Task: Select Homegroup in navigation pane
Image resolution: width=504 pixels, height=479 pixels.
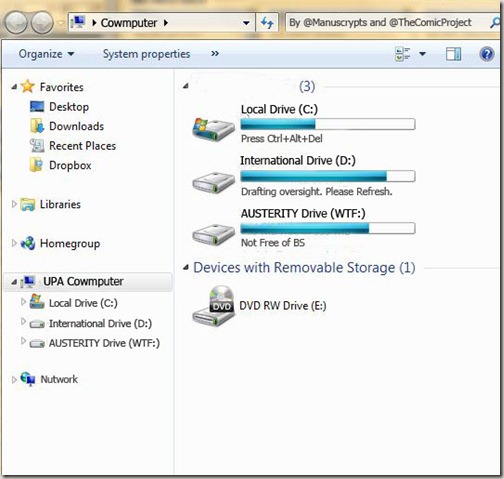Action: pyautogui.click(x=70, y=243)
